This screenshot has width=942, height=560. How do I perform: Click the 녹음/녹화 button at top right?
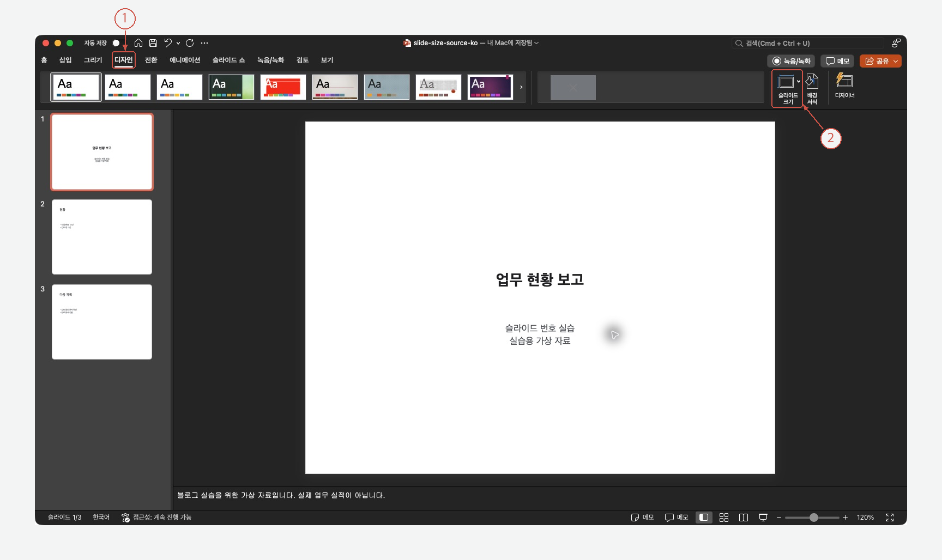coord(791,61)
